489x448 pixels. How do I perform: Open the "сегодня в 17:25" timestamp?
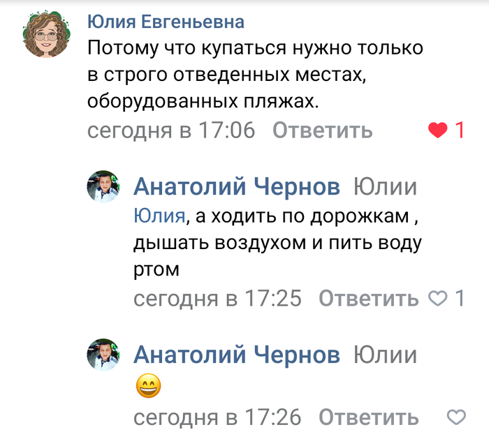(217, 299)
